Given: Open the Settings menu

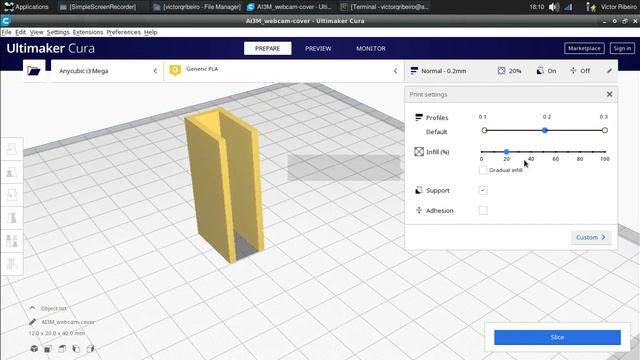Looking at the screenshot, I should tap(58, 32).
